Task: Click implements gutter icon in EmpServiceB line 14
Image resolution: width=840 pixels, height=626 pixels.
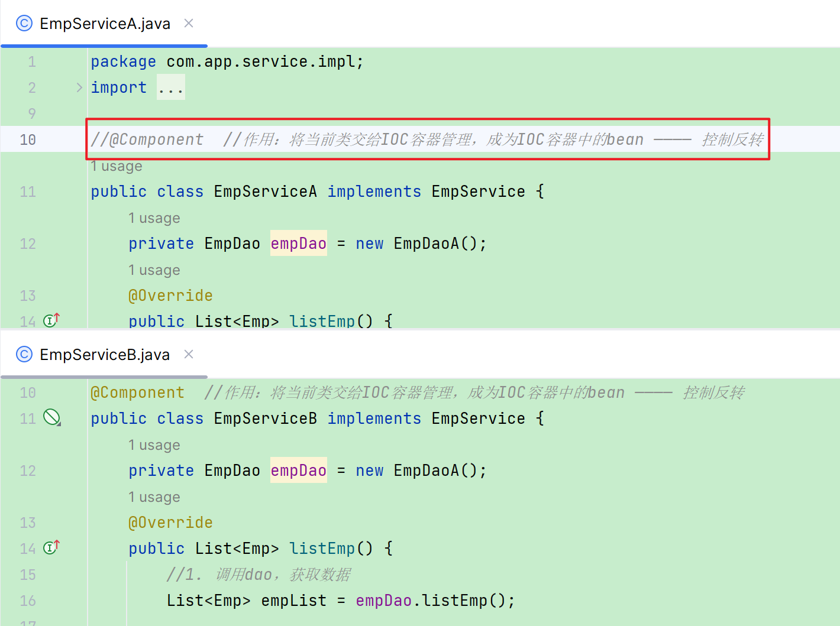Action: pos(51,547)
